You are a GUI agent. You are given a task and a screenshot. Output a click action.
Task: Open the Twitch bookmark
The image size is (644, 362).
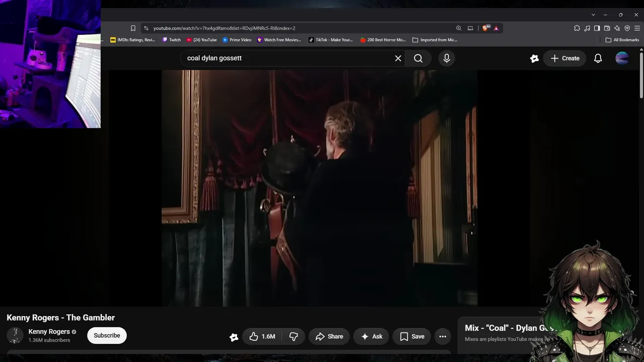[x=172, y=40]
